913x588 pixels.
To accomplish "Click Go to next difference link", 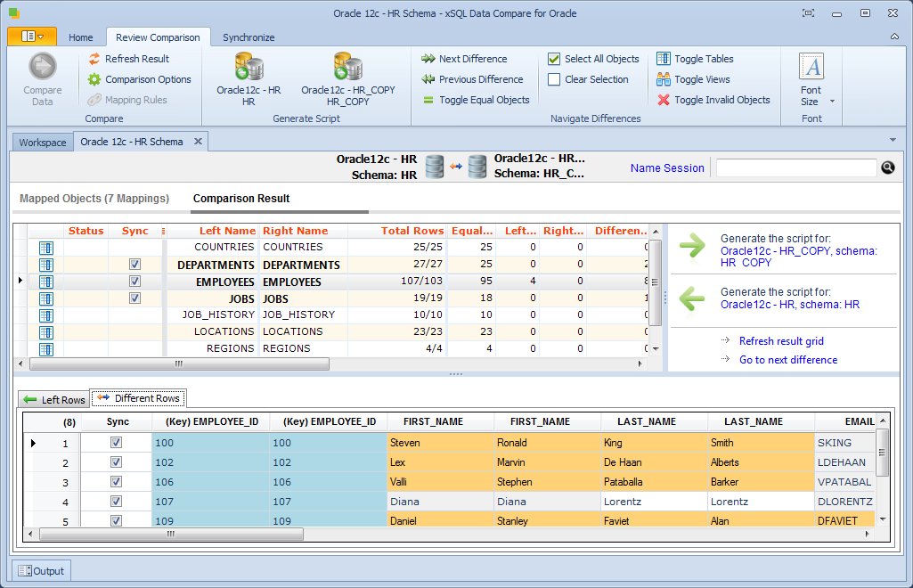I will (x=788, y=360).
